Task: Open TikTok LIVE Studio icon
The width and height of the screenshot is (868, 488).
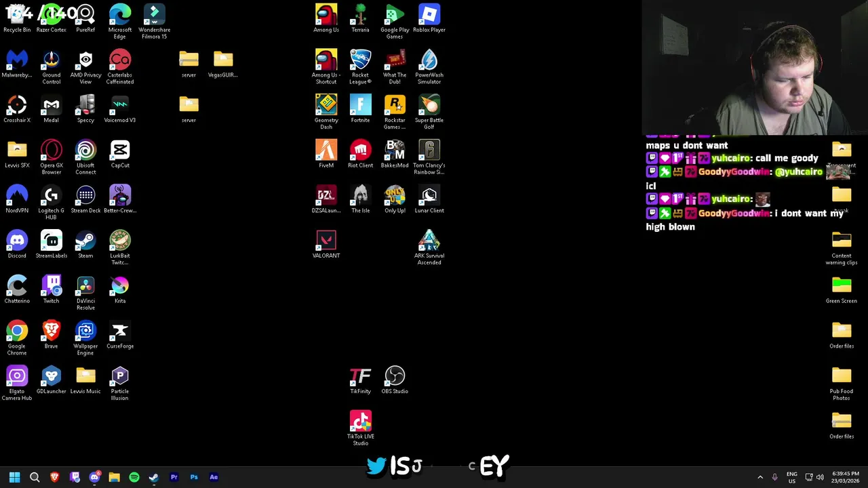Action: (360, 429)
